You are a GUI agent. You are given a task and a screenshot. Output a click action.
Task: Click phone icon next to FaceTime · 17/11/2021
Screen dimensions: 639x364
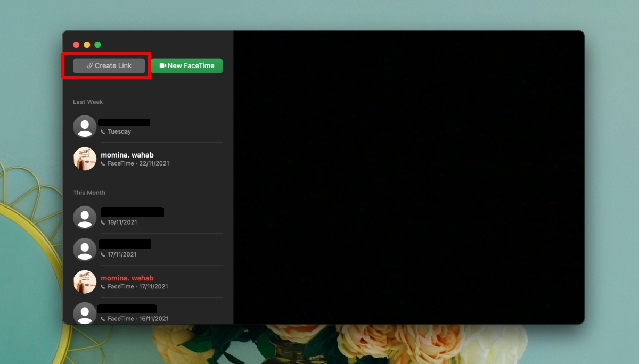tap(103, 286)
